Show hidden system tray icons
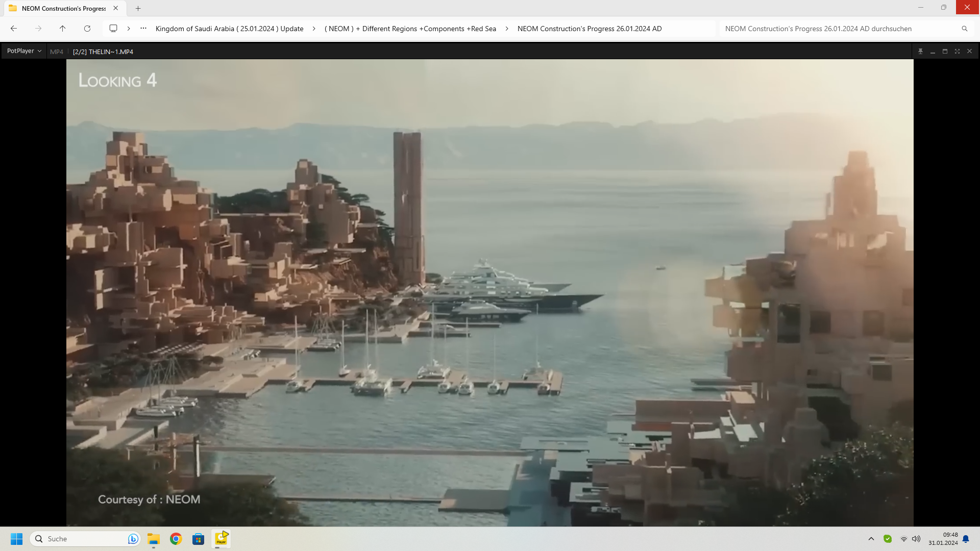 (x=871, y=539)
